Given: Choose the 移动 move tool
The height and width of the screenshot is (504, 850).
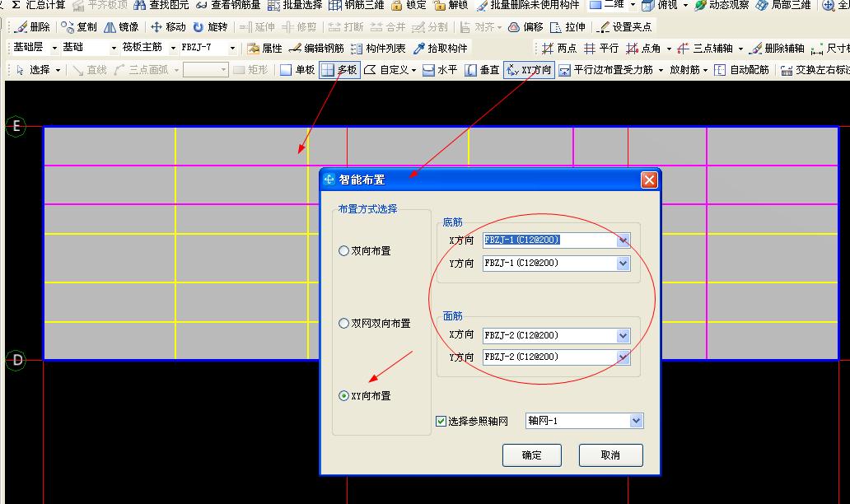Looking at the screenshot, I should tap(168, 26).
